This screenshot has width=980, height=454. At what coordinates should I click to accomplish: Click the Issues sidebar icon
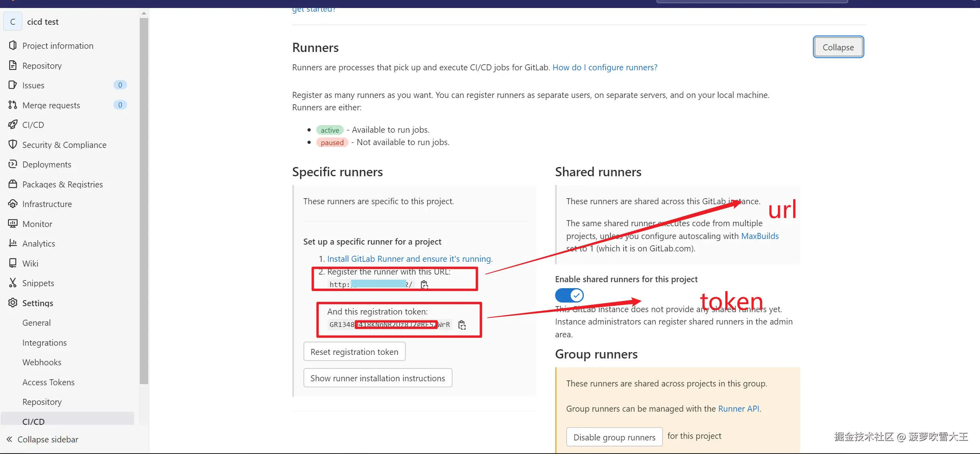[x=13, y=85]
